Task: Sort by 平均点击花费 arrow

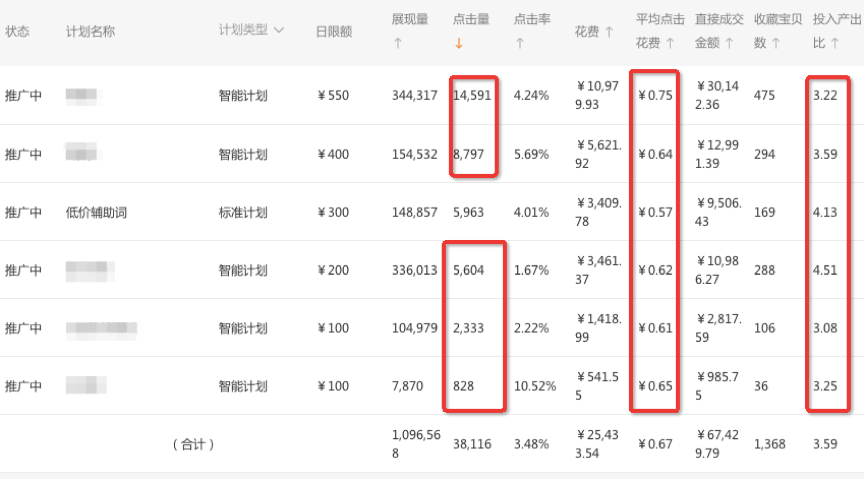Action: pos(670,43)
